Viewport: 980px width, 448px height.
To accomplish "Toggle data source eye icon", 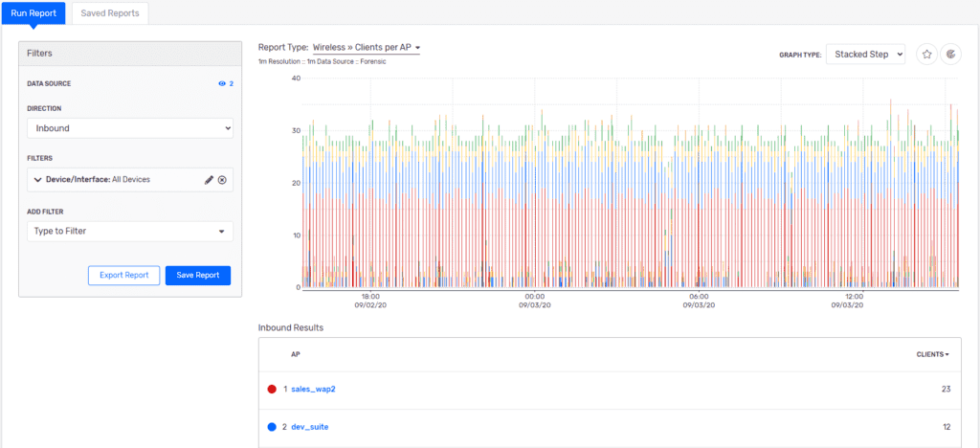I will pyautogui.click(x=221, y=83).
